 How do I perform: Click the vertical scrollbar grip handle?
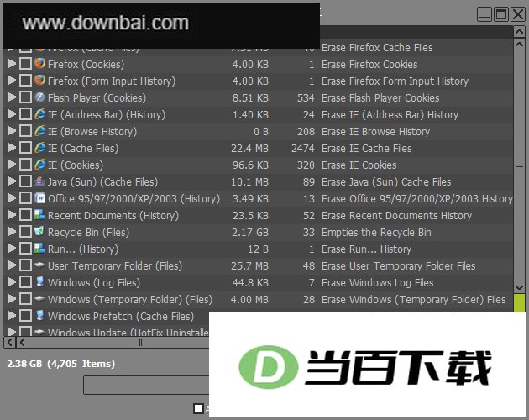(x=519, y=165)
